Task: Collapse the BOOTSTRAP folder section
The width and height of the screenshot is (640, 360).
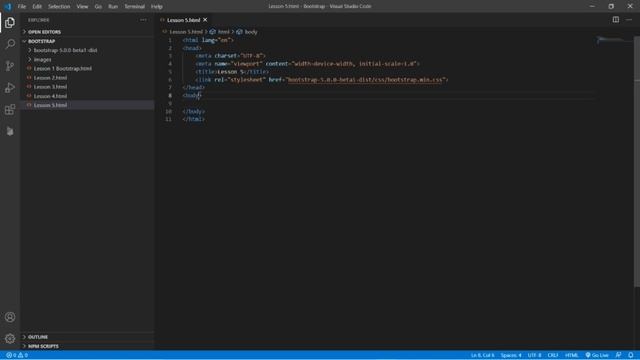Action: pos(88,41)
